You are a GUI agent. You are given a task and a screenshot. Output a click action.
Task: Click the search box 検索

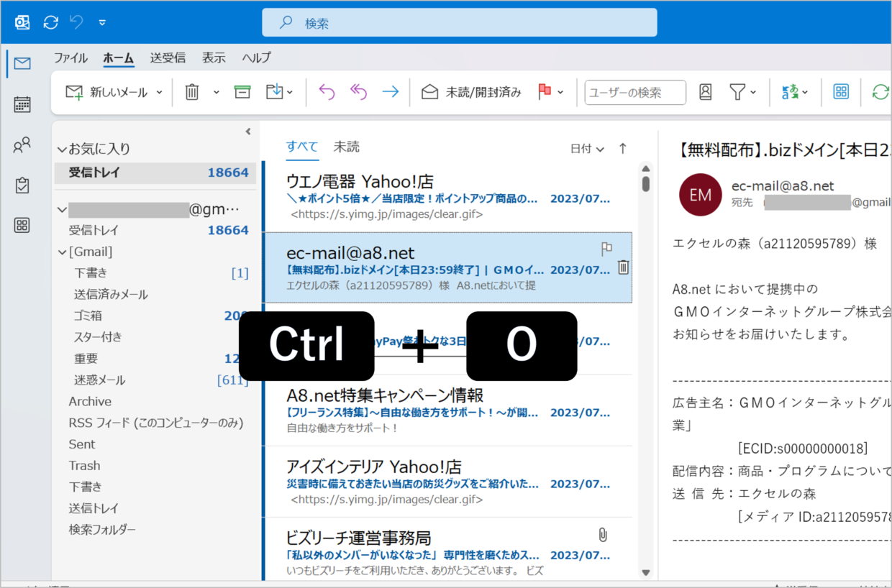click(459, 22)
